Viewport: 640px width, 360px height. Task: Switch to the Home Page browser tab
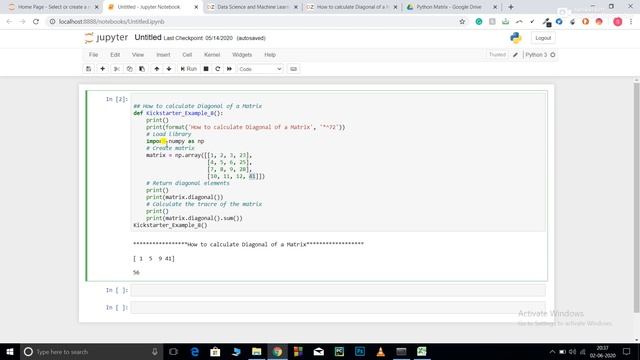point(53,7)
